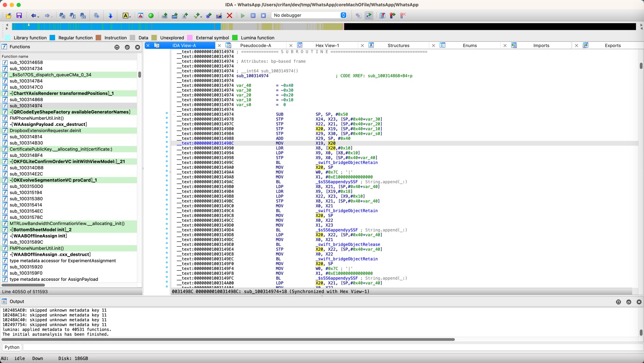Click the breakpoints list icon
644x363 pixels.
[382, 16]
